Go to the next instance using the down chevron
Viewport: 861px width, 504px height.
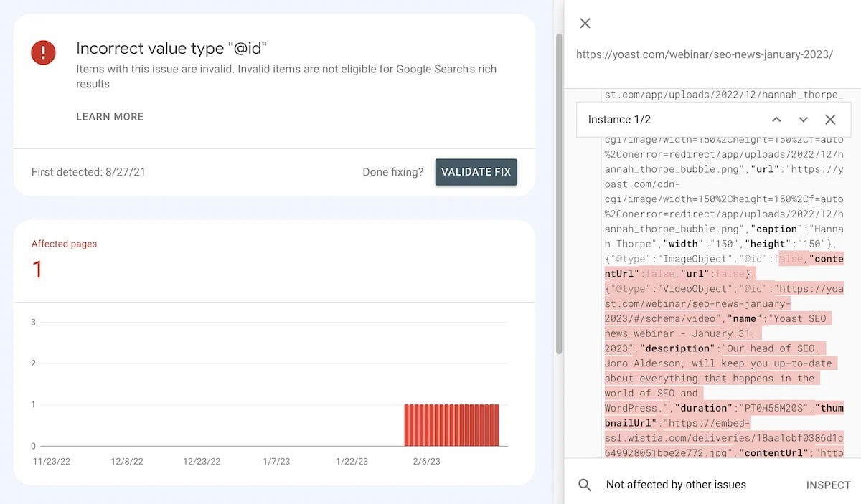803,119
